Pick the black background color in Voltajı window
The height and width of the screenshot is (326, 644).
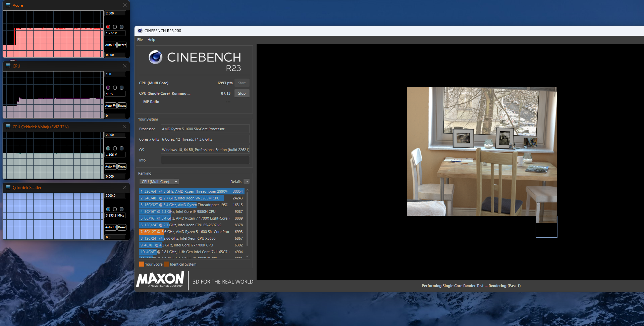(x=115, y=148)
